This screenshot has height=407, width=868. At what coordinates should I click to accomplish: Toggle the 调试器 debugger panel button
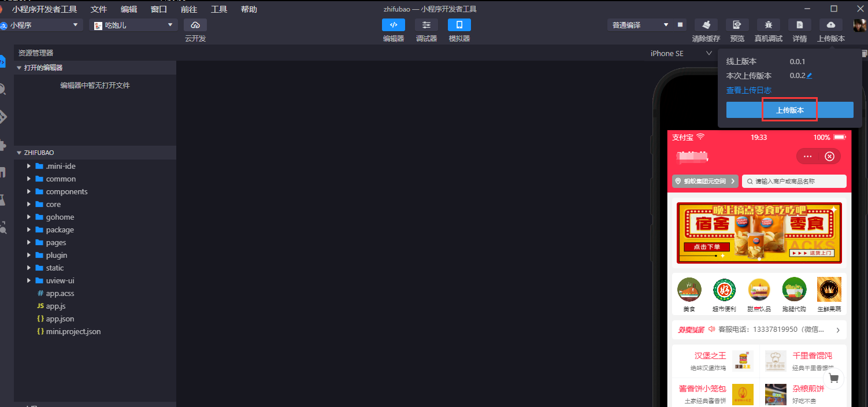coord(426,25)
